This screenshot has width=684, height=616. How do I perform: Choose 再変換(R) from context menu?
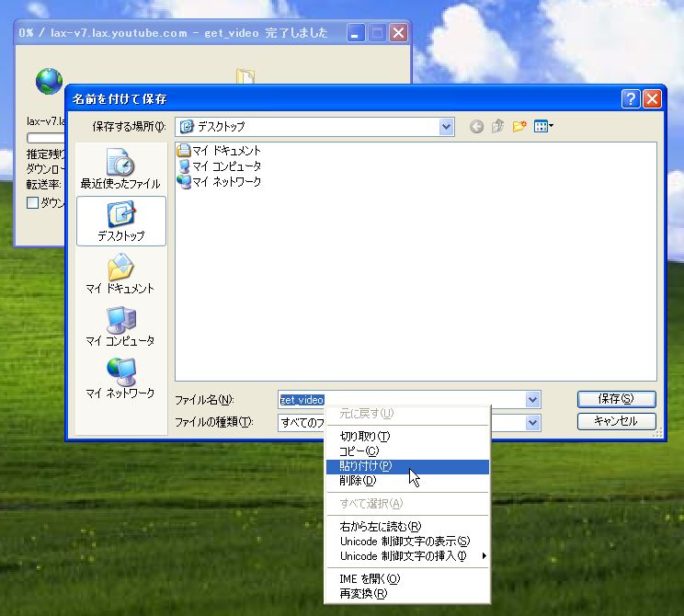pos(407,594)
